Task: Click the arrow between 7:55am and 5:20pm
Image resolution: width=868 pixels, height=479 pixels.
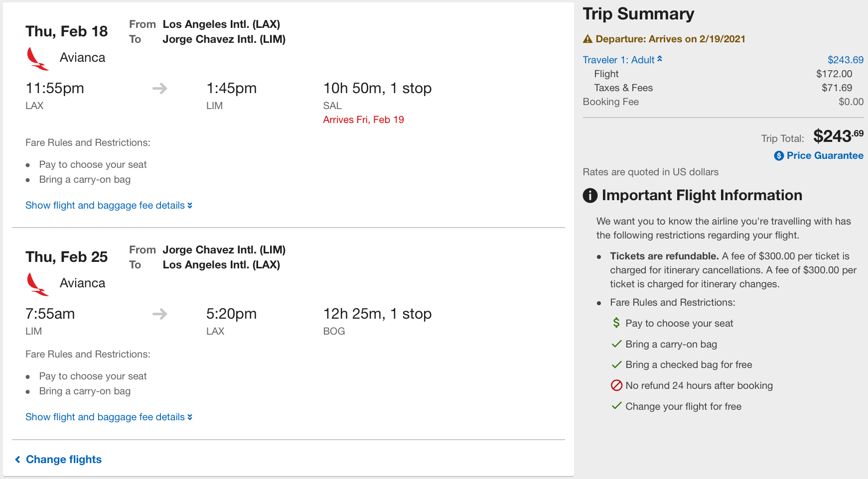Action: click(x=160, y=314)
